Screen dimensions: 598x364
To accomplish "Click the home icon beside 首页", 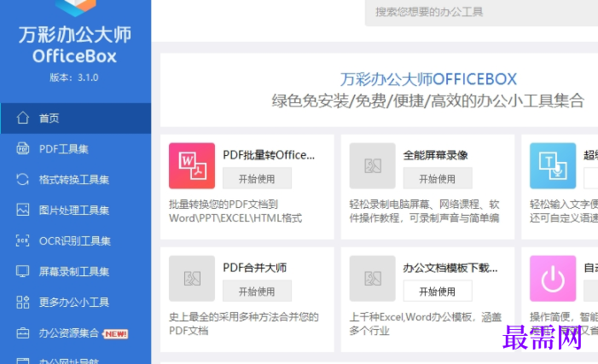I will [x=22, y=118].
